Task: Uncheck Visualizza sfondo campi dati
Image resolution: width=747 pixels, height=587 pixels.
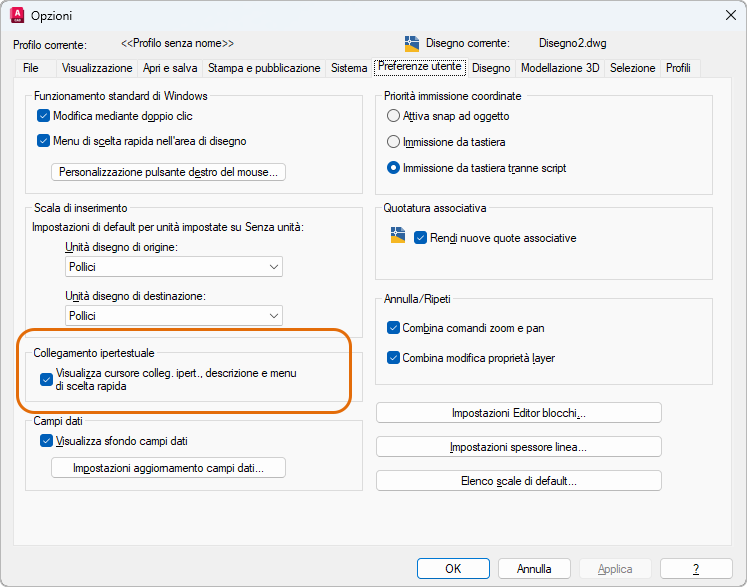Action: (46, 440)
